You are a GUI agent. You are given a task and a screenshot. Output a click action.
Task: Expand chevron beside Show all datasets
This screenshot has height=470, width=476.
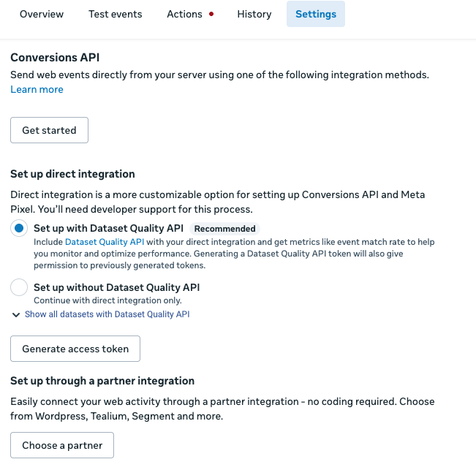(16, 314)
